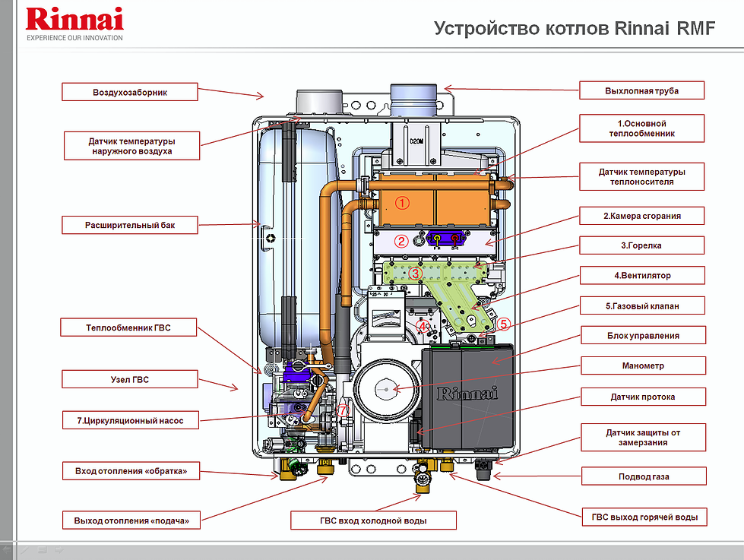744x560 pixels.
Task: Click the next slide arrow icon
Action: point(59,549)
